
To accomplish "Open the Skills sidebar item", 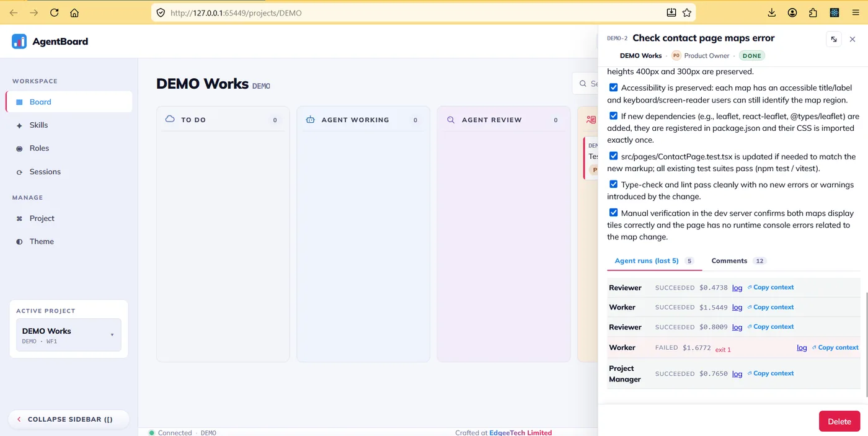I will 69,125.
